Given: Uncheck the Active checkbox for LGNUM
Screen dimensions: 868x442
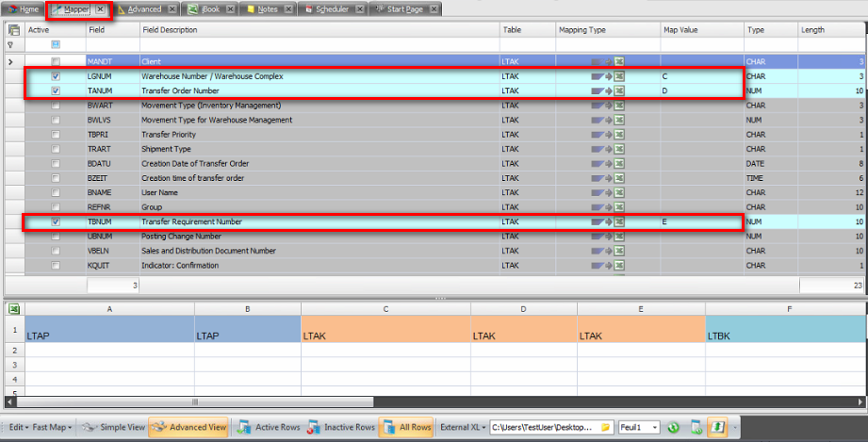Looking at the screenshot, I should pos(57,76).
